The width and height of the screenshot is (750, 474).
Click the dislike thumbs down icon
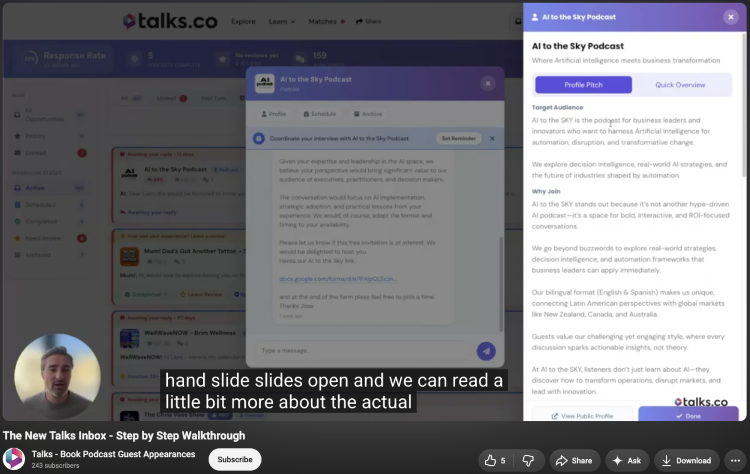[529, 460]
